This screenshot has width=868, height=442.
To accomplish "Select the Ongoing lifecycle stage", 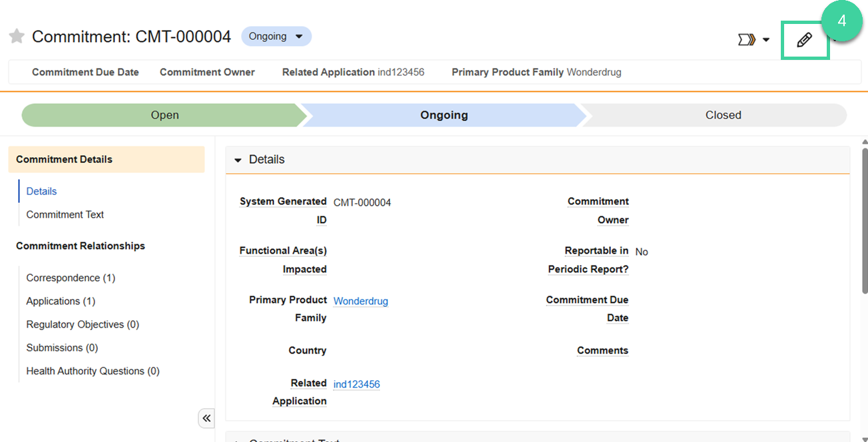I will pos(444,115).
